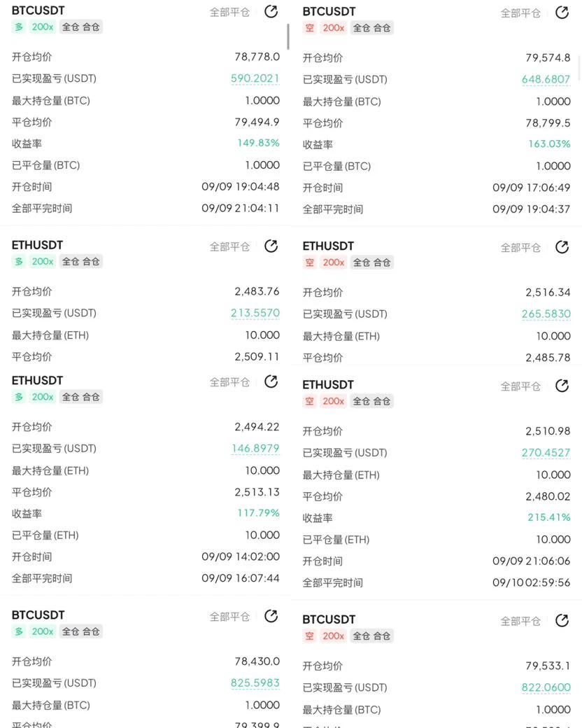582x728 pixels.
Task: Click the ETHUSDT title of card with 215.41% return
Action: tap(328, 385)
